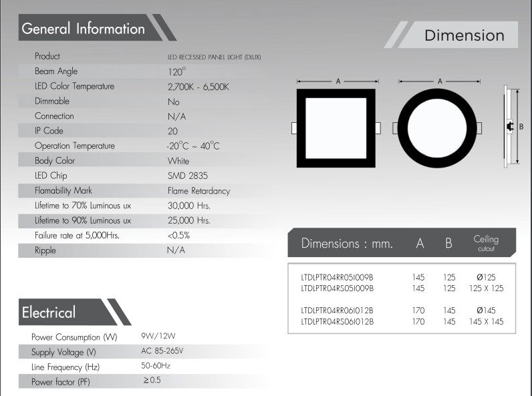The height and width of the screenshot is (396, 532).
Task: Click the Power Consumption (W) label
Action: coord(74,337)
